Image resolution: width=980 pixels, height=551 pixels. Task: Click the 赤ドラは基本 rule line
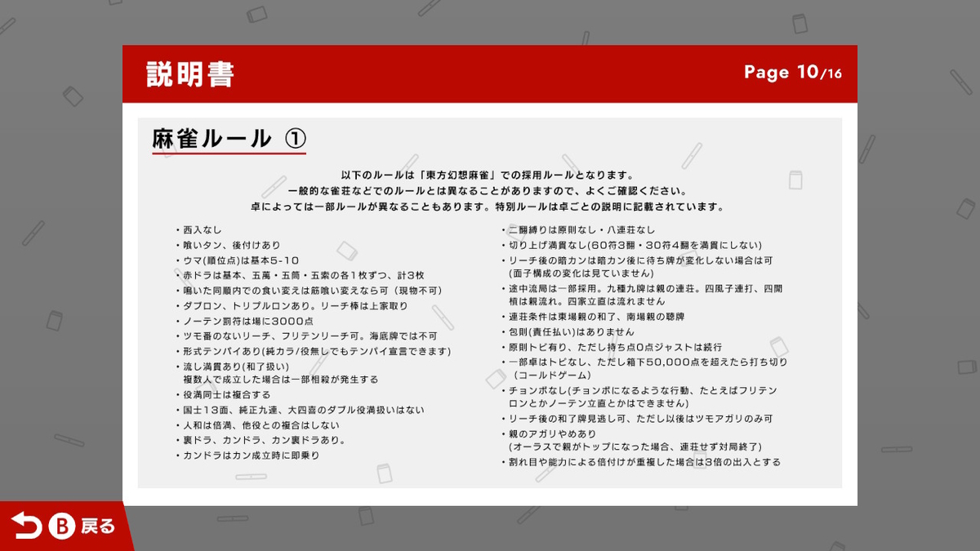tap(299, 275)
